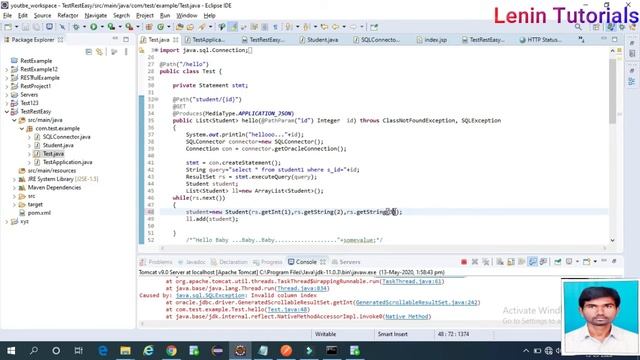Image resolution: width=640 pixels, height=360 pixels.
Task: Toggle Link with Editor in the Package Explorer
Action: (x=99, y=52)
